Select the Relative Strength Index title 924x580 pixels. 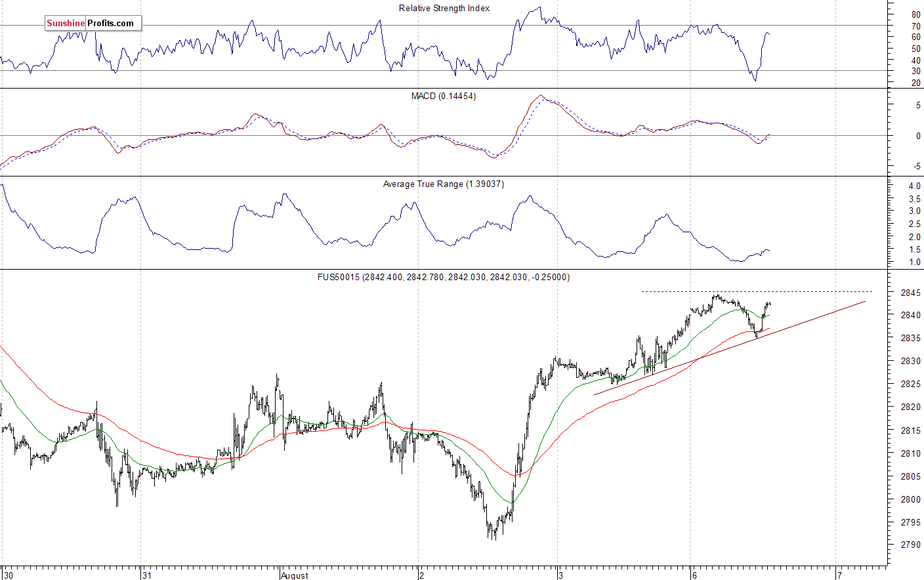point(444,9)
